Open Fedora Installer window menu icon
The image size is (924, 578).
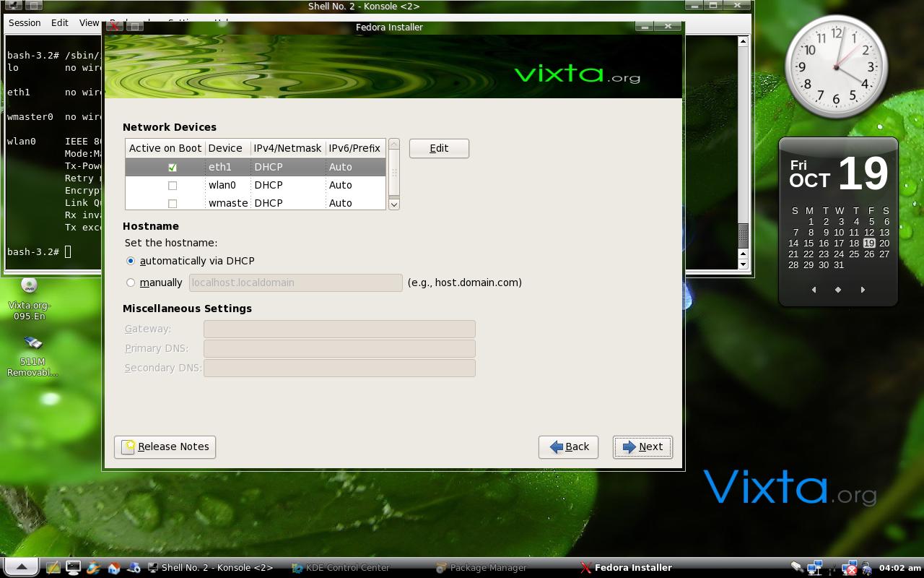(113, 27)
